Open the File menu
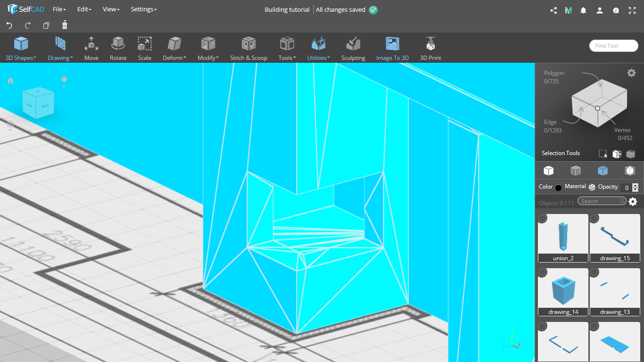The height and width of the screenshot is (362, 644). 59,9
